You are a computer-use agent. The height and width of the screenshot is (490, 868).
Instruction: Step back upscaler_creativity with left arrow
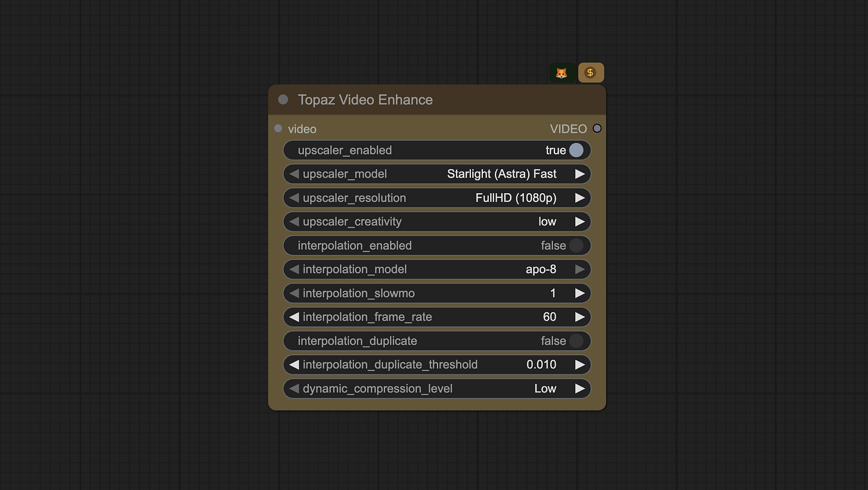[294, 222]
